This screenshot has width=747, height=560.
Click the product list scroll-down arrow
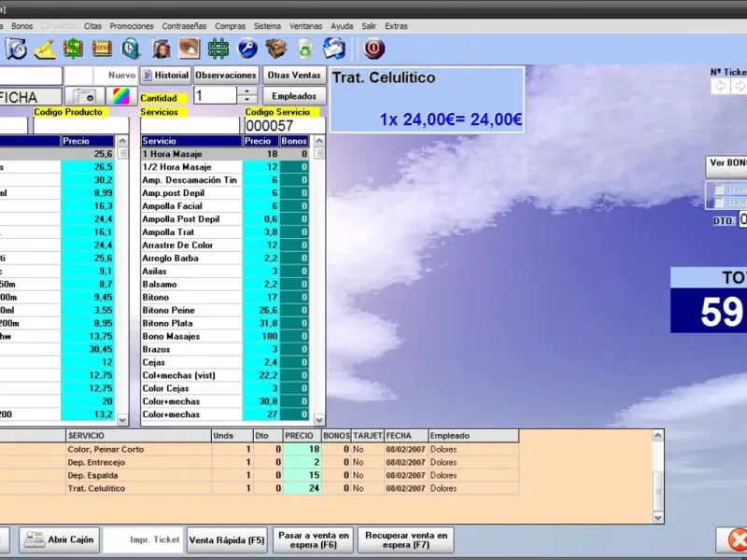pos(122,420)
